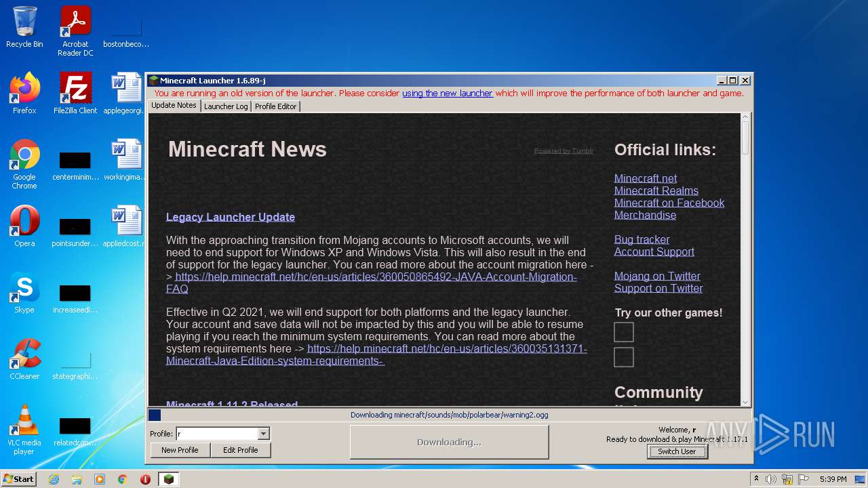Switch to Launcher Log tab
This screenshot has height=488, width=868.
[226, 106]
